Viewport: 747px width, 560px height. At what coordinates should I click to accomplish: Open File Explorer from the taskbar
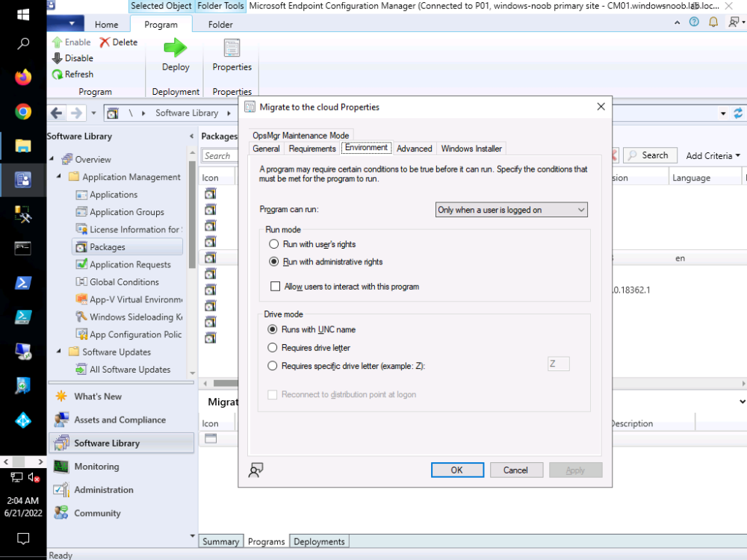click(23, 146)
